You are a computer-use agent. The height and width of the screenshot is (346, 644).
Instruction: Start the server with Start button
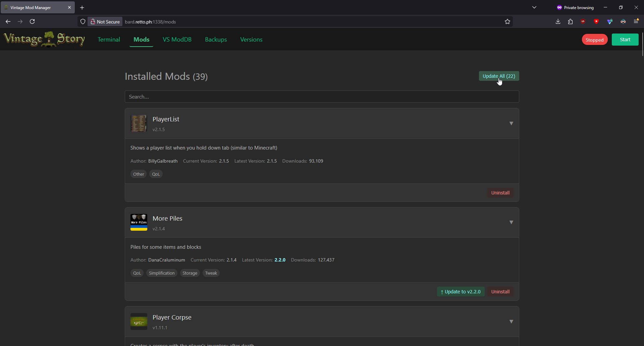click(625, 40)
